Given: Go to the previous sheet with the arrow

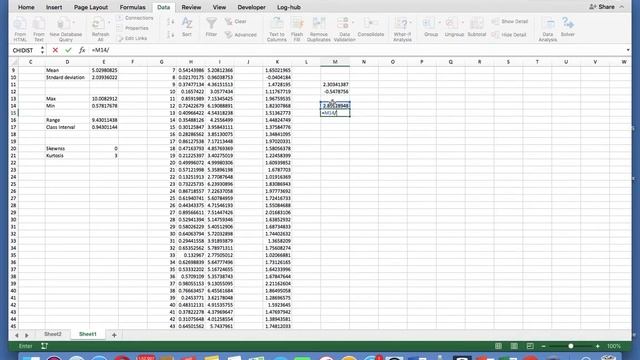Looking at the screenshot, I should coord(16,335).
